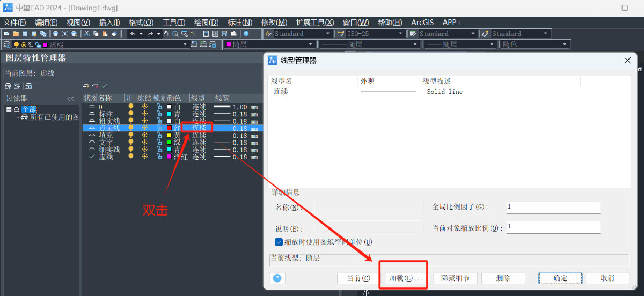Image resolution: width=644 pixels, height=296 pixels.
Task: Click the Cut scissors icon in toolbar
Action: 87,34
